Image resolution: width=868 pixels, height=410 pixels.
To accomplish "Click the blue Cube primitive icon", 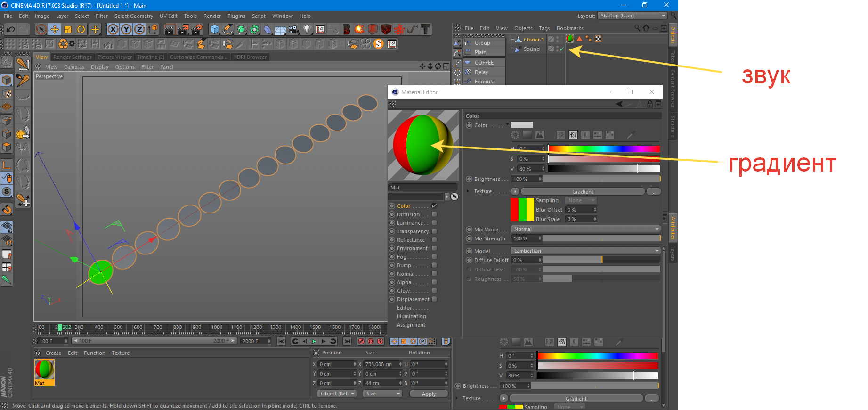I will coord(215,29).
